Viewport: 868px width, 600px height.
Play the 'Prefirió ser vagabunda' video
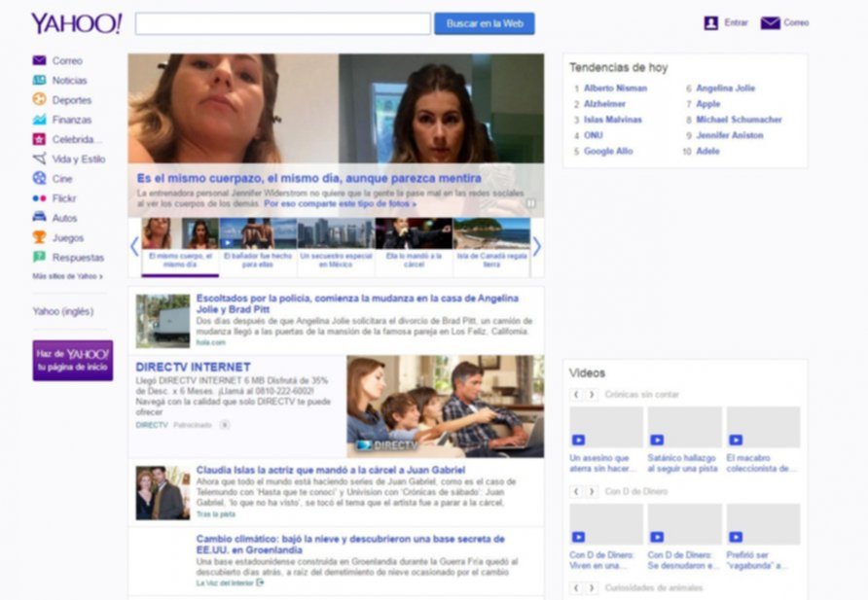[x=735, y=537]
